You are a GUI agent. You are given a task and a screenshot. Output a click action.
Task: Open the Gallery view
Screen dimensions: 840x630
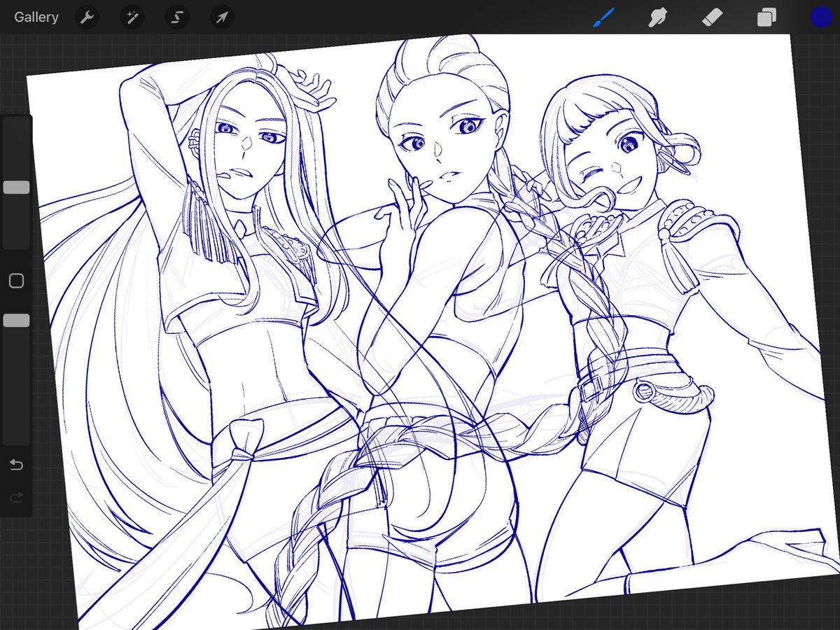point(36,17)
